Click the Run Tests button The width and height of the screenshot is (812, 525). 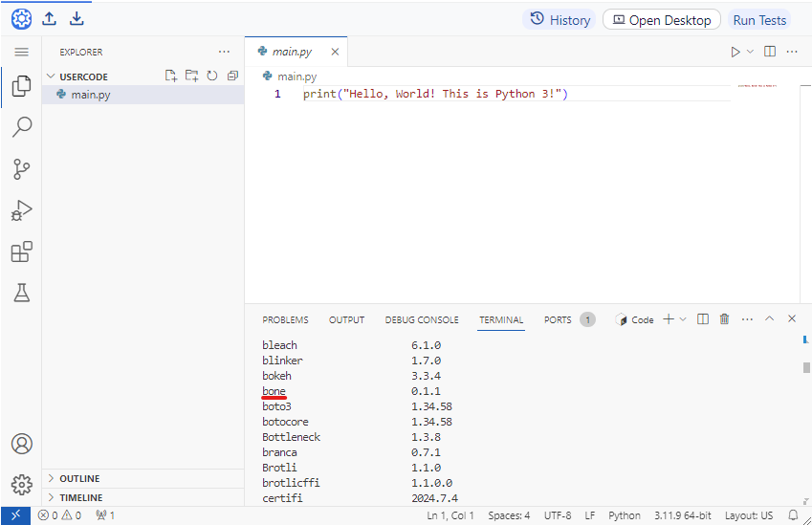coord(759,20)
